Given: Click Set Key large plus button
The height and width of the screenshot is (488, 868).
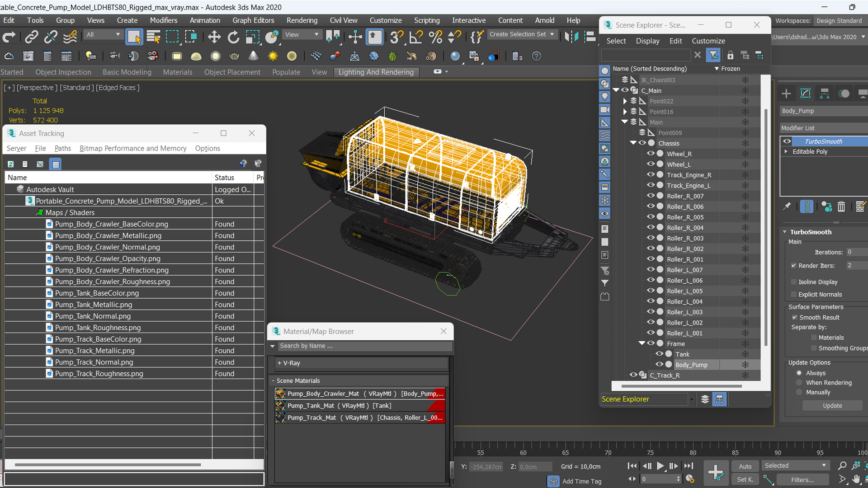Looking at the screenshot, I should [716, 473].
